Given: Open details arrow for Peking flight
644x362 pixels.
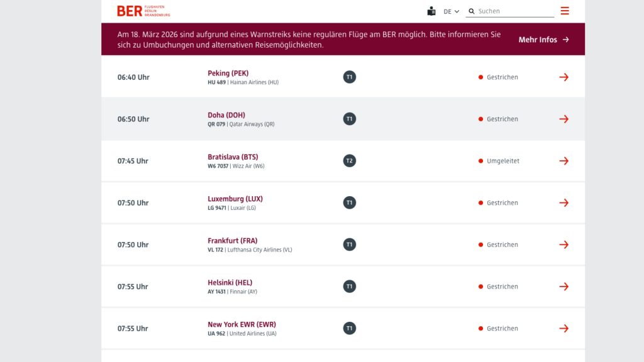Looking at the screenshot, I should tap(563, 77).
